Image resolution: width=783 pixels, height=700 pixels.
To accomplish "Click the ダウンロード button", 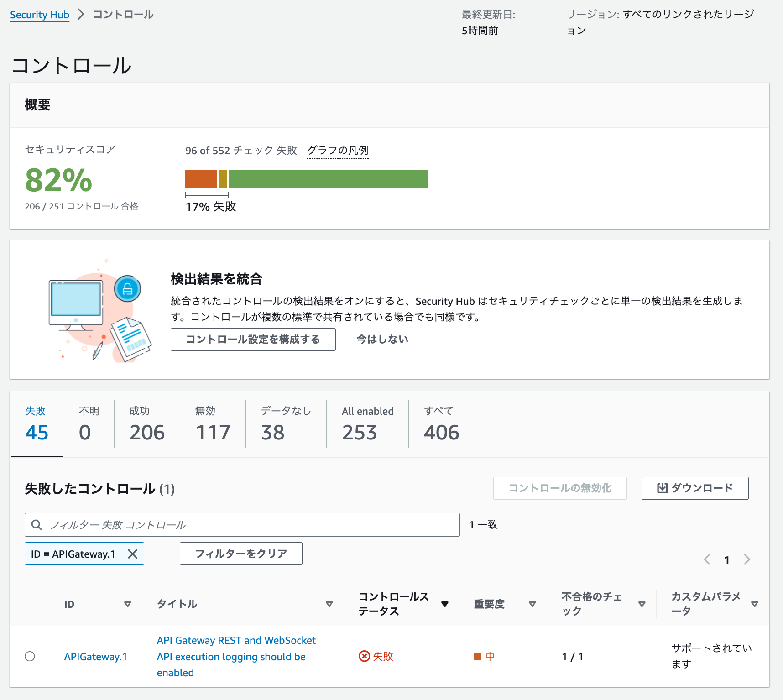I will 695,488.
